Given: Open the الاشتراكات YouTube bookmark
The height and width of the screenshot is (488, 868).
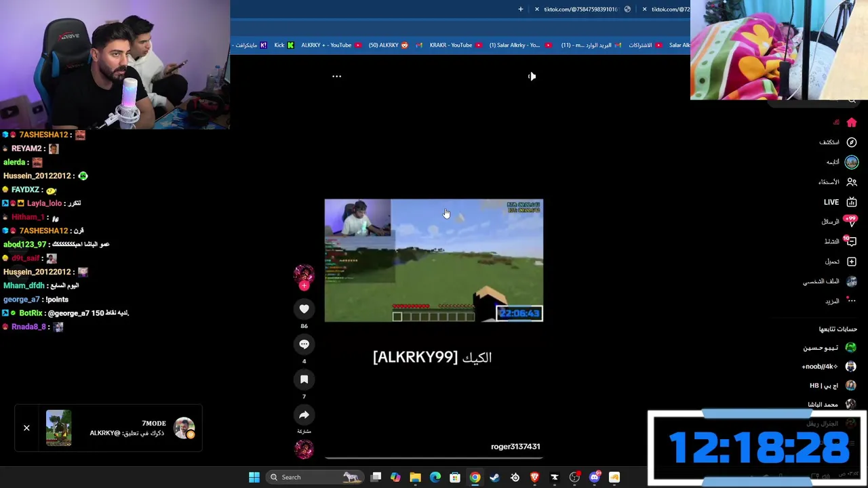Looking at the screenshot, I should 646,45.
